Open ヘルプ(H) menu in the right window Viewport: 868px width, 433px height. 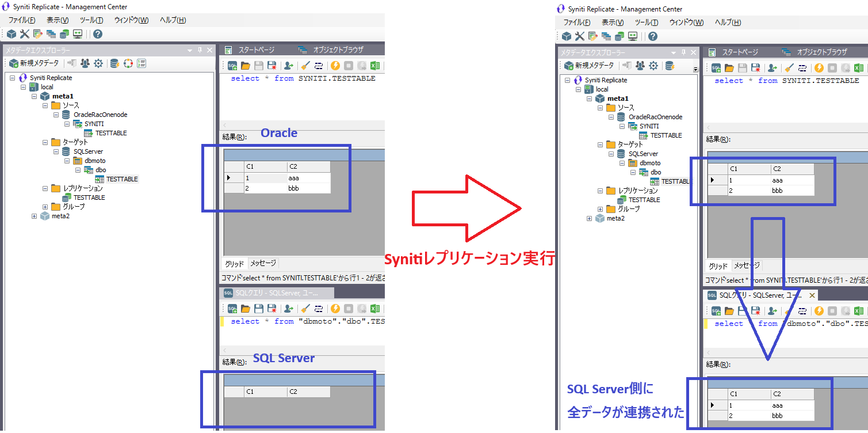pyautogui.click(x=728, y=22)
